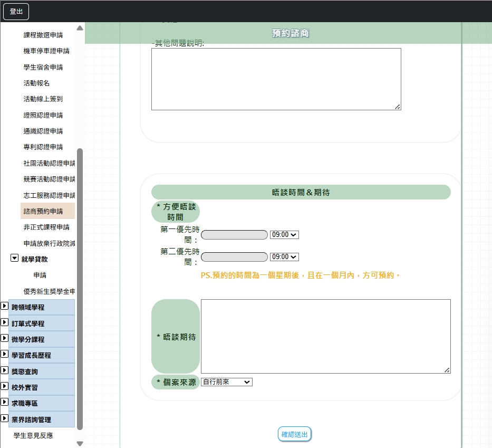Open the first preferred time 09:00 dropdown

click(x=284, y=235)
